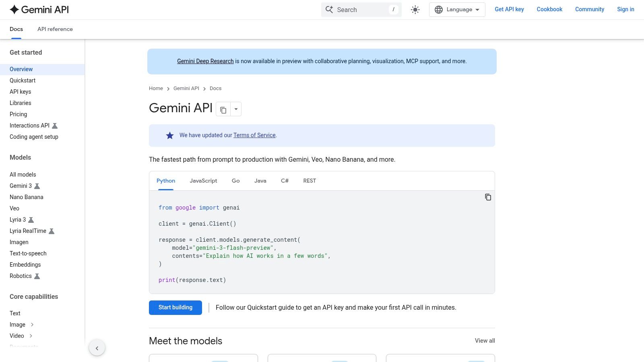Open the Terms of Service link
644x362 pixels.
point(254,135)
